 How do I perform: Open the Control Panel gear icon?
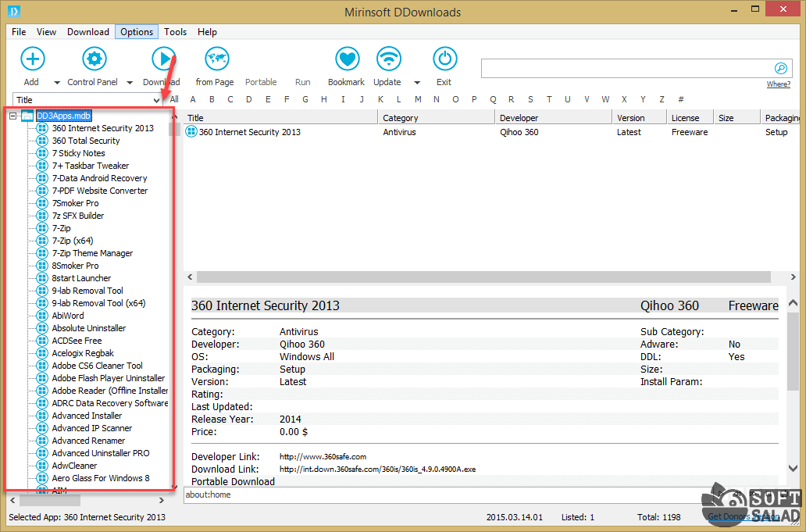[x=95, y=59]
